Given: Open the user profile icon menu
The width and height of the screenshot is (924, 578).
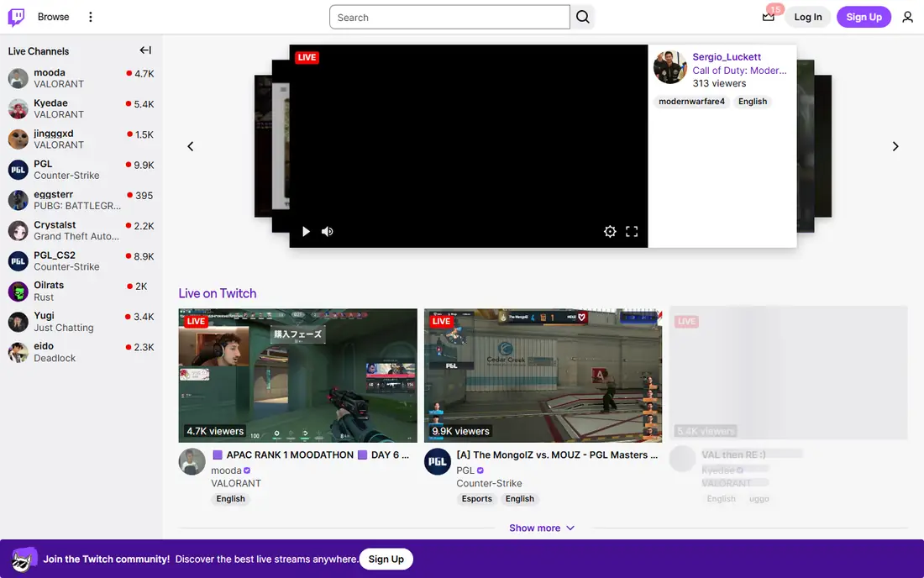Looking at the screenshot, I should [x=907, y=17].
